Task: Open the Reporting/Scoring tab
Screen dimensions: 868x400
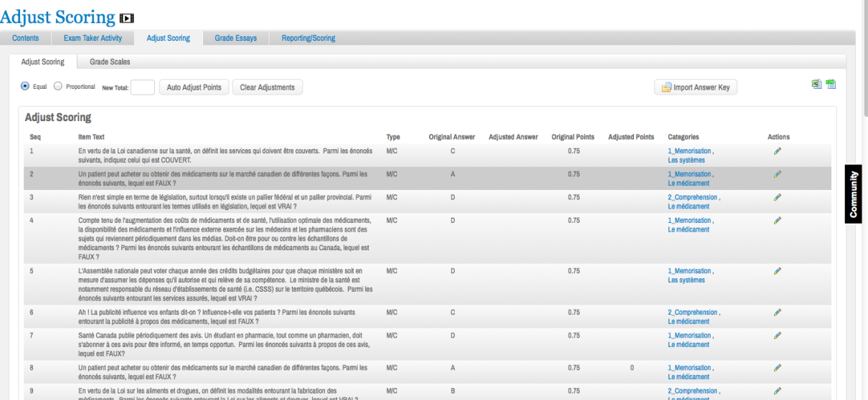Action: coord(308,38)
